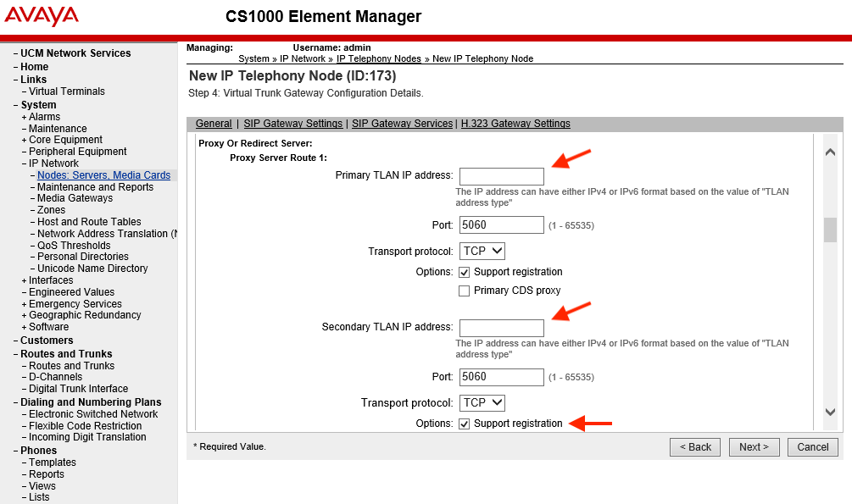The width and height of the screenshot is (852, 504).
Task: Open Transport protocol dropdown for secondary proxy
Action: (482, 402)
